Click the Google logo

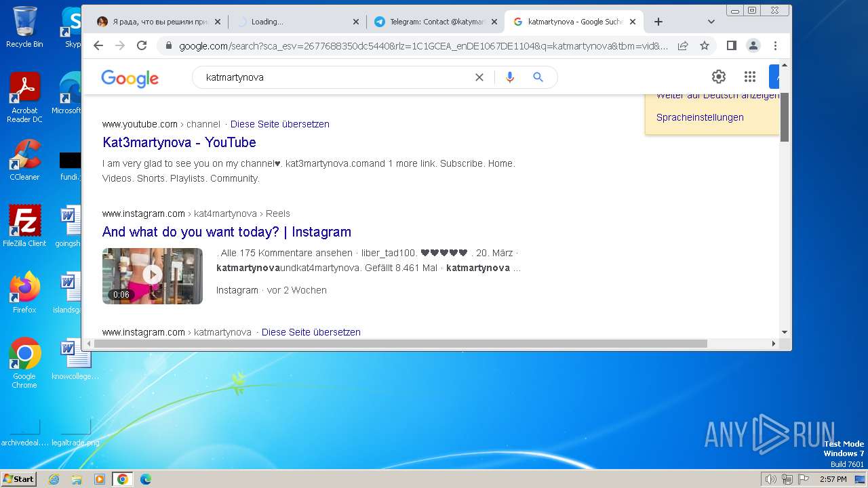pos(130,78)
